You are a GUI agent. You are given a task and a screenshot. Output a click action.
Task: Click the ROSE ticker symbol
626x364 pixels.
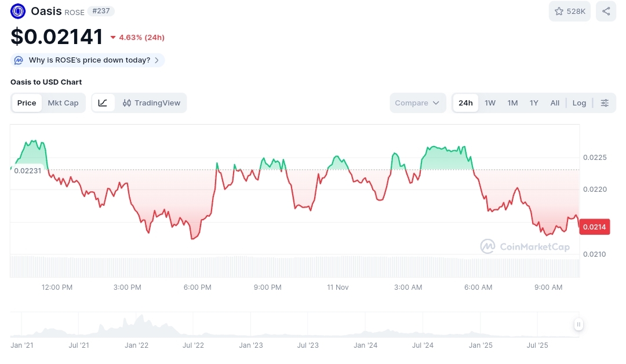74,12
